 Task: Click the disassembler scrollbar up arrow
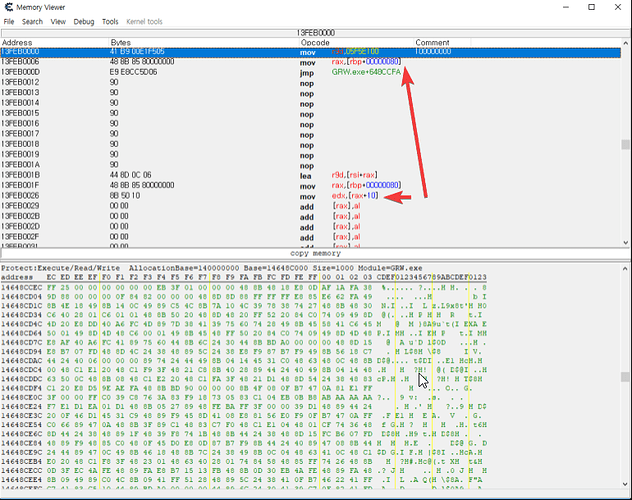(x=625, y=43)
